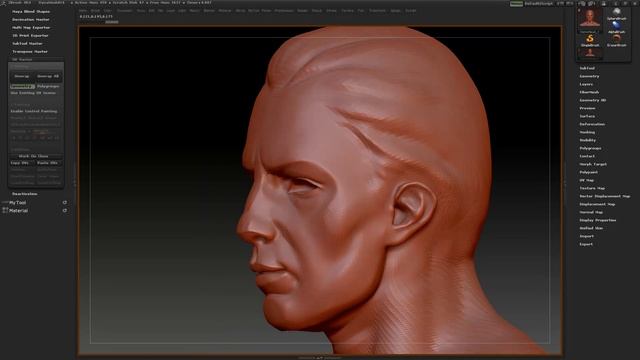Expand Vector Displacement Map subpalette
Screen dimensions: 640x360
(x=604, y=196)
